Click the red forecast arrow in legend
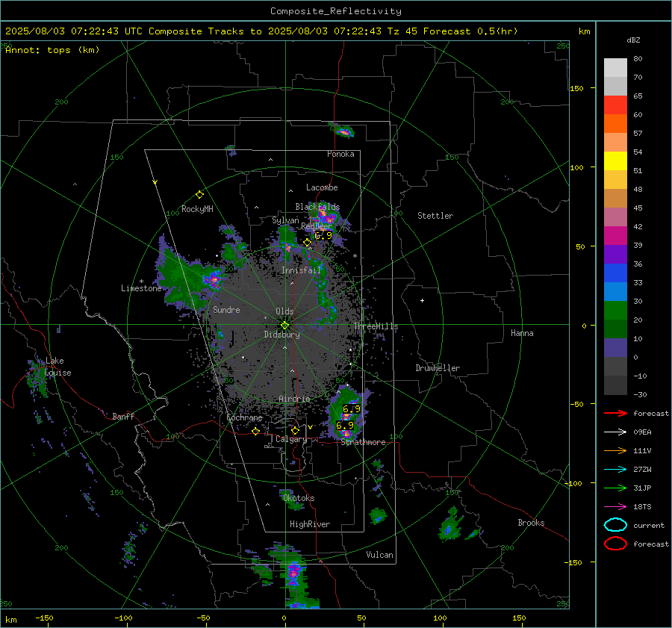Image resolution: width=672 pixels, height=628 pixels. coord(615,413)
